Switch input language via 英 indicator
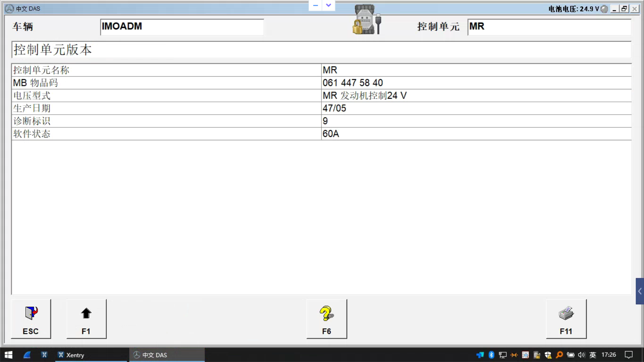Image resolution: width=644 pixels, height=362 pixels. (593, 355)
